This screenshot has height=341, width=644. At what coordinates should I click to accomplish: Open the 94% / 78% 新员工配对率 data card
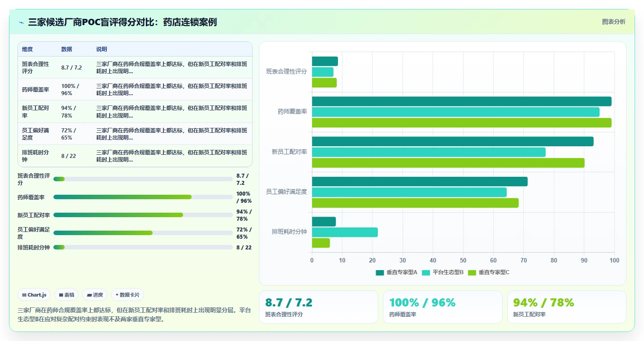(567, 307)
